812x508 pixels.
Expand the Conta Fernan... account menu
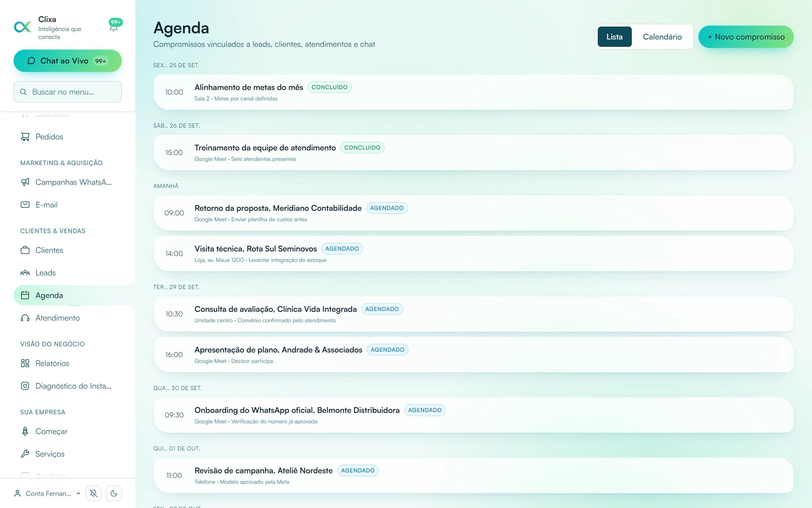[47, 493]
